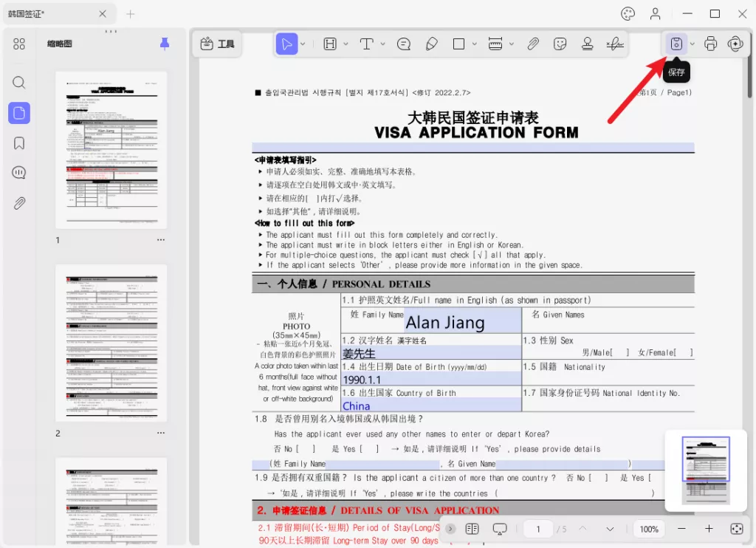Expand the text tool dropdown arrow

(x=382, y=44)
